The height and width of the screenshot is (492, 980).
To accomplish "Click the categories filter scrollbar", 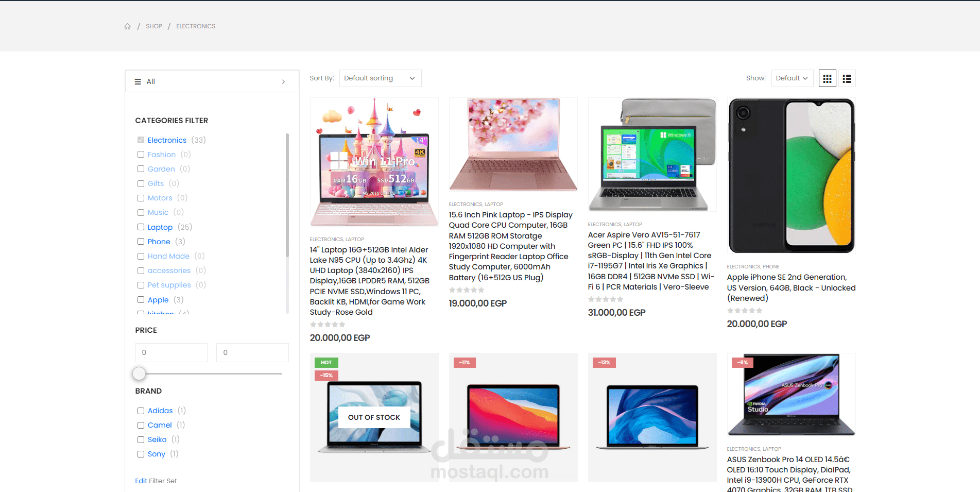I will click(287, 196).
